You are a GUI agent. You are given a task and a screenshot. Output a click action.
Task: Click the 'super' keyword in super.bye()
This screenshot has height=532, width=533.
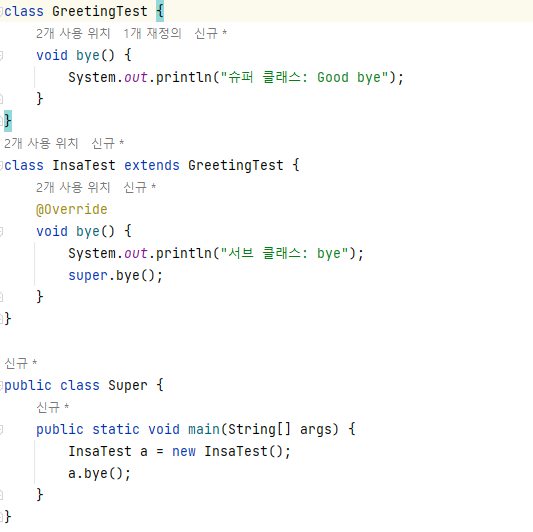tap(88, 275)
